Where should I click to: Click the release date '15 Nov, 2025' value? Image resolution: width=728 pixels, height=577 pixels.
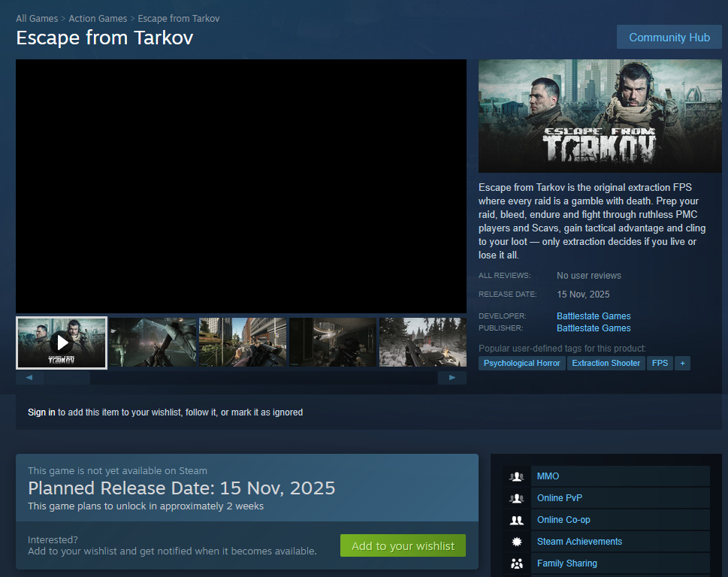point(583,295)
